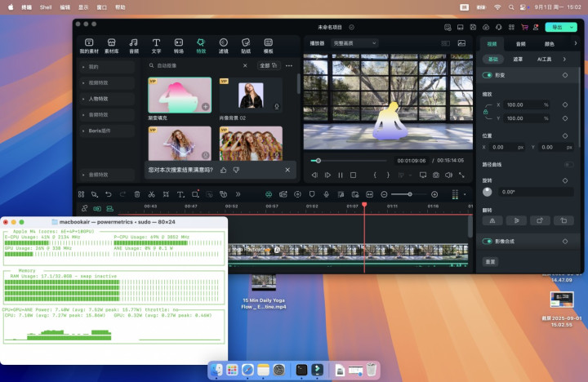This screenshot has height=382, width=588.
Task: Switch to the 遮罩 (Mask) sub-tab
Action: click(x=518, y=60)
